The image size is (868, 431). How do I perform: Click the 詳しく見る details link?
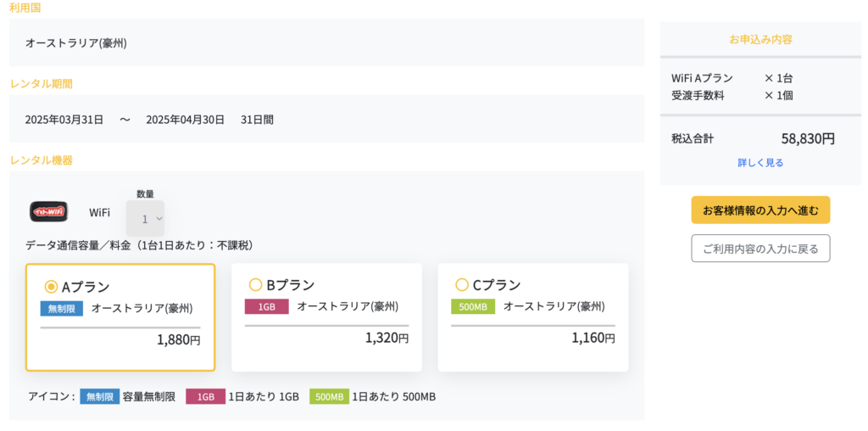[x=760, y=163]
